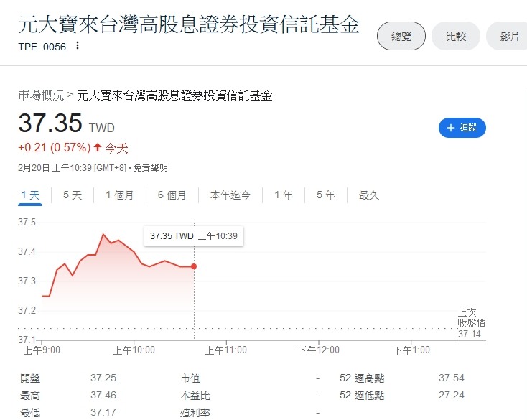527x420 pixels.
Task: Click the 上午11:00 axis label
Action: coord(226,350)
